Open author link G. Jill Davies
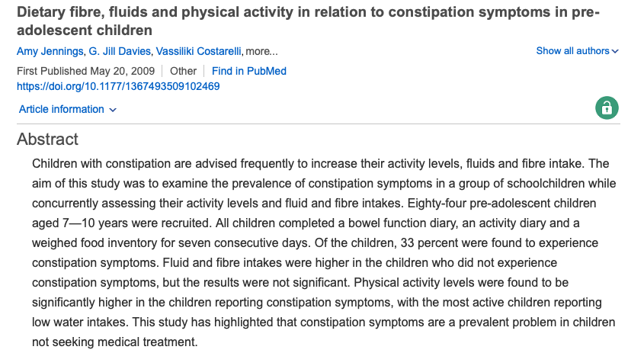 [x=120, y=51]
